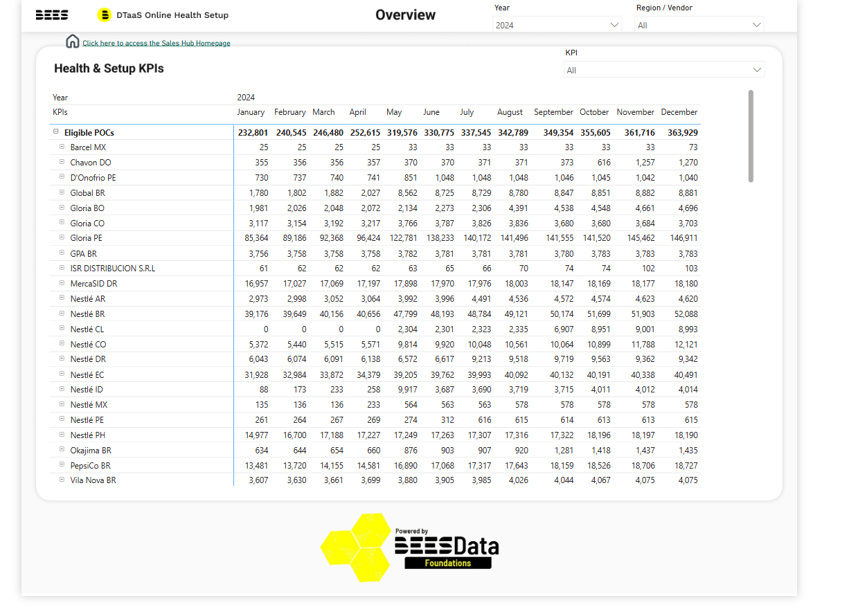Expand the Nestlé MX row
Viewport: 849px width, 616px height.
[x=62, y=404]
